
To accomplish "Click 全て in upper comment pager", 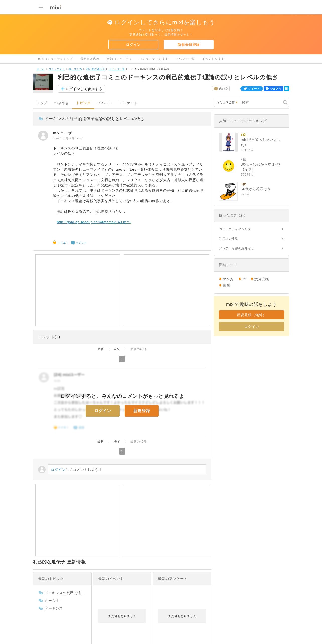I will click(x=117, y=349).
